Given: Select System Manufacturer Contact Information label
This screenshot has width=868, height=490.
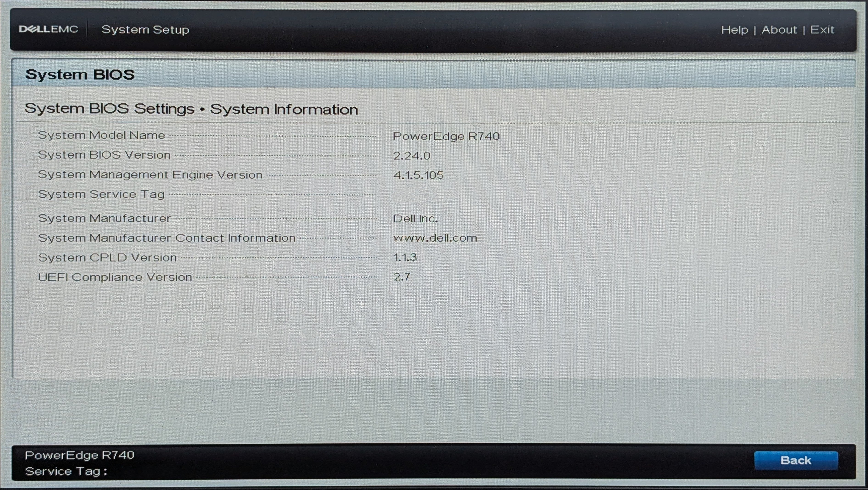Looking at the screenshot, I should [x=167, y=238].
